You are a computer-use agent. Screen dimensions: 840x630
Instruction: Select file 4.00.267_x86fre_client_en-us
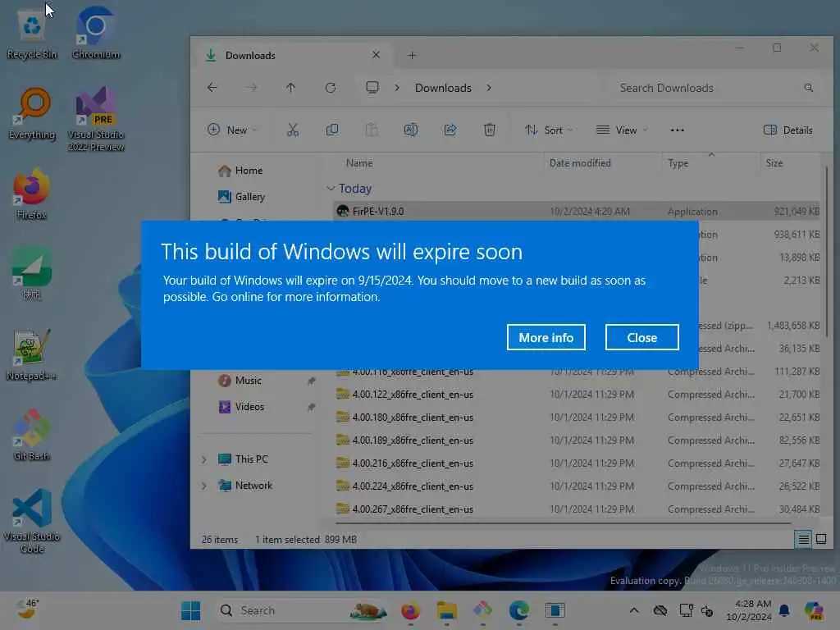577,509
